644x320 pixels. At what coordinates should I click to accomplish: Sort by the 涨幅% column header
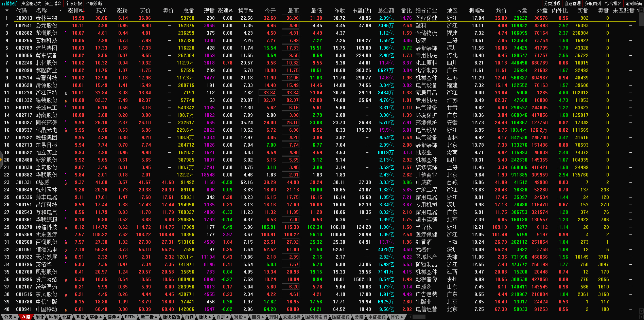(75, 11)
